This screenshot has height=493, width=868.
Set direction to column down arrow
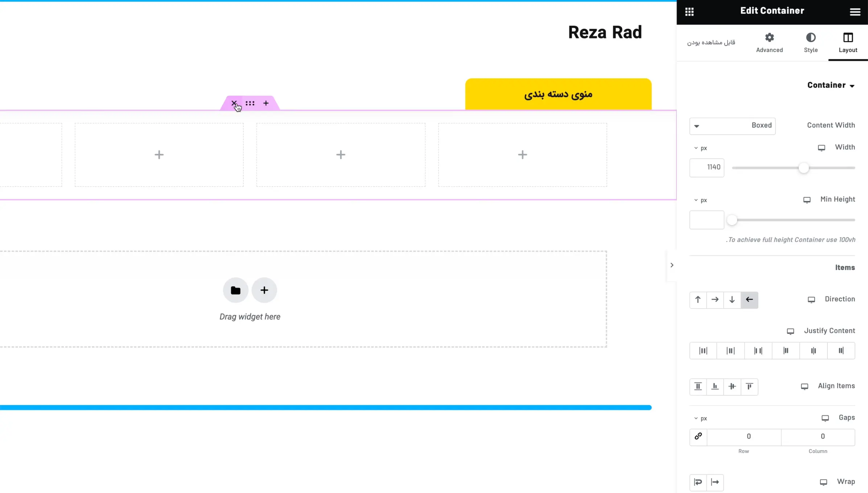[732, 300]
